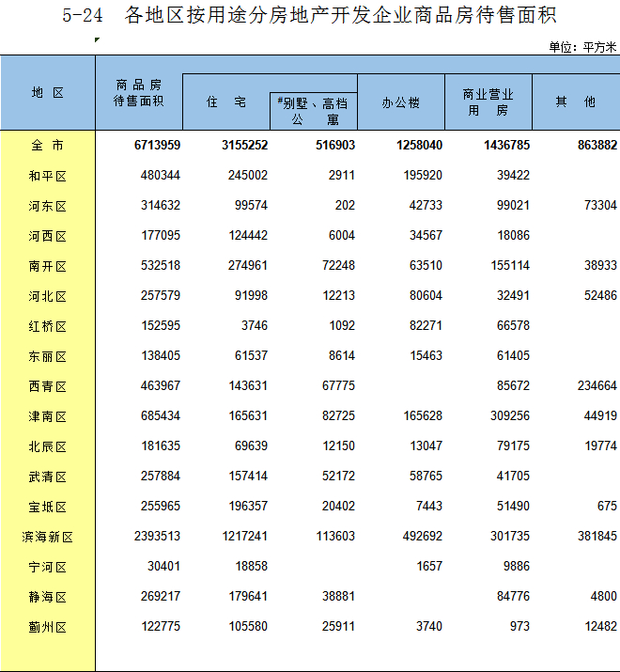620x672 pixels.
Task: Select the cell with value 516903
Action: coord(335,145)
